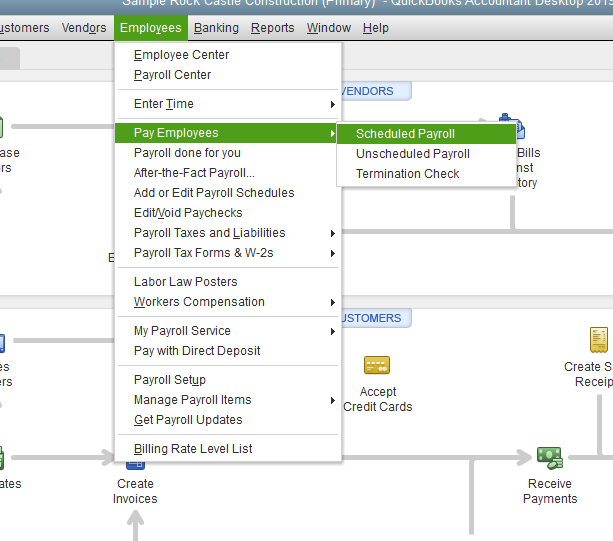Screen dimensions: 613x541
Task: Open the Vendors menu
Action: 84,28
